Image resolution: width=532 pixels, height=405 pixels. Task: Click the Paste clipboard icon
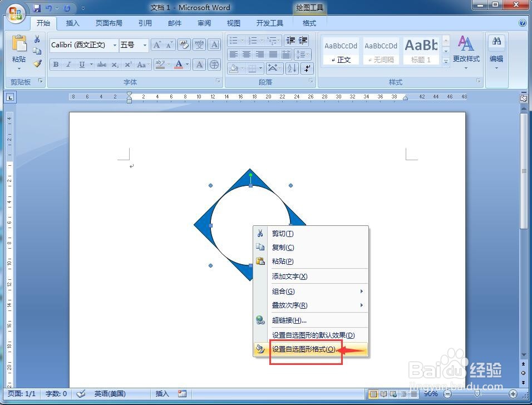pyautogui.click(x=19, y=44)
